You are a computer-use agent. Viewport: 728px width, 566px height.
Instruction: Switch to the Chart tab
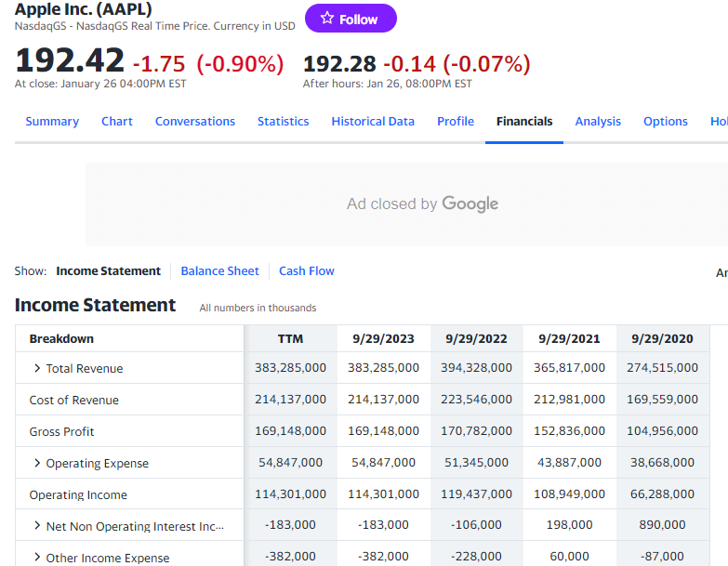tap(117, 121)
